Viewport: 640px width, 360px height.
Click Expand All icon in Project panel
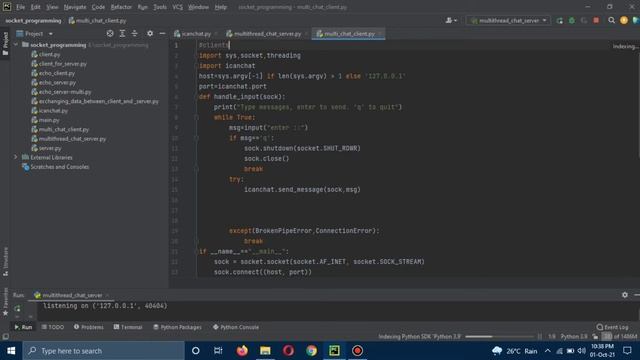[122, 33]
